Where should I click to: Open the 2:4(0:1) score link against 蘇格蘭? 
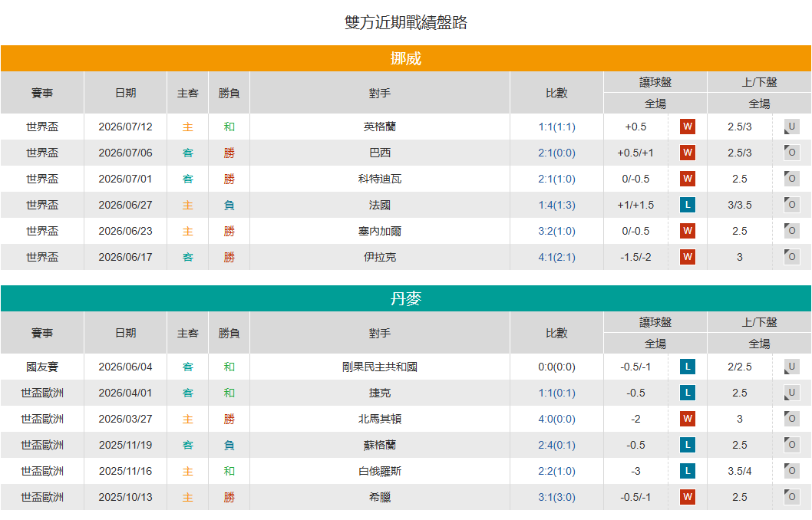click(556, 445)
